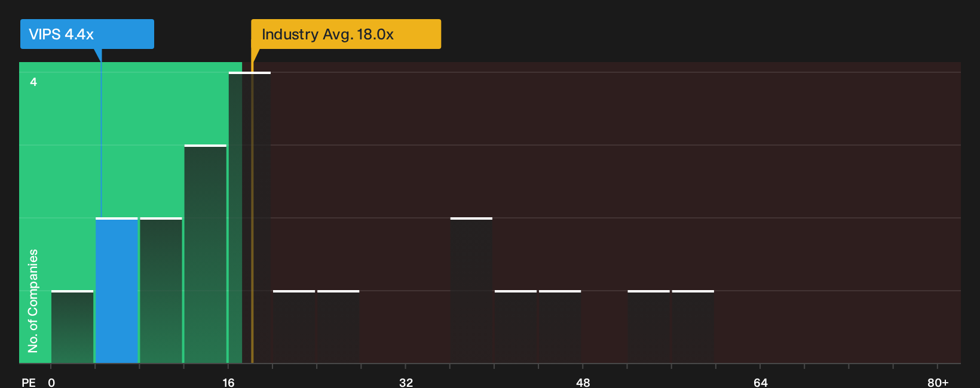Click the PE 32 axis label

coord(406,382)
